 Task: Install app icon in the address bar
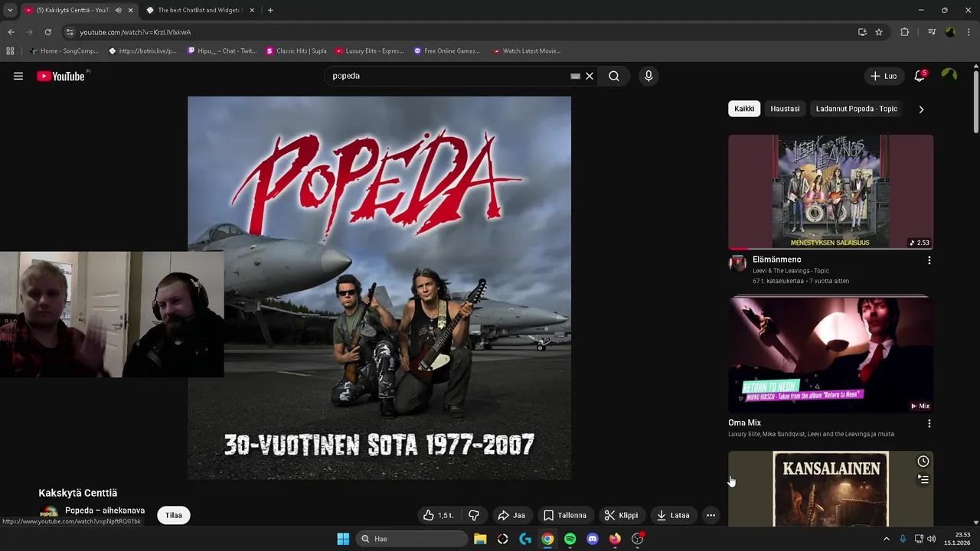(x=862, y=32)
